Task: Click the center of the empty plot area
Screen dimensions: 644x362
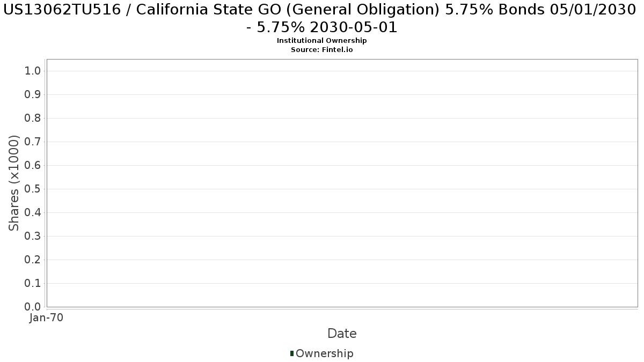Action: 342,183
